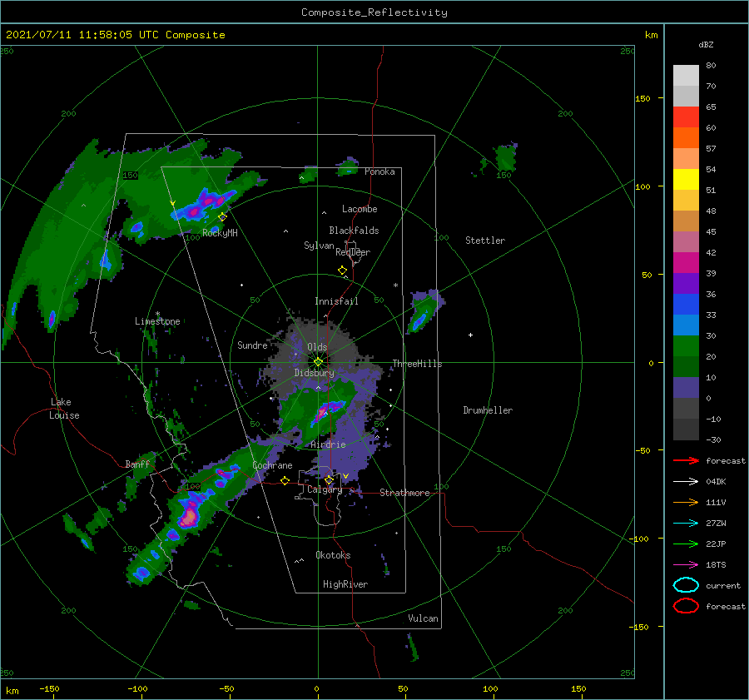Click the red forecast arrow legend icon
The width and height of the screenshot is (749, 700).
686,460
